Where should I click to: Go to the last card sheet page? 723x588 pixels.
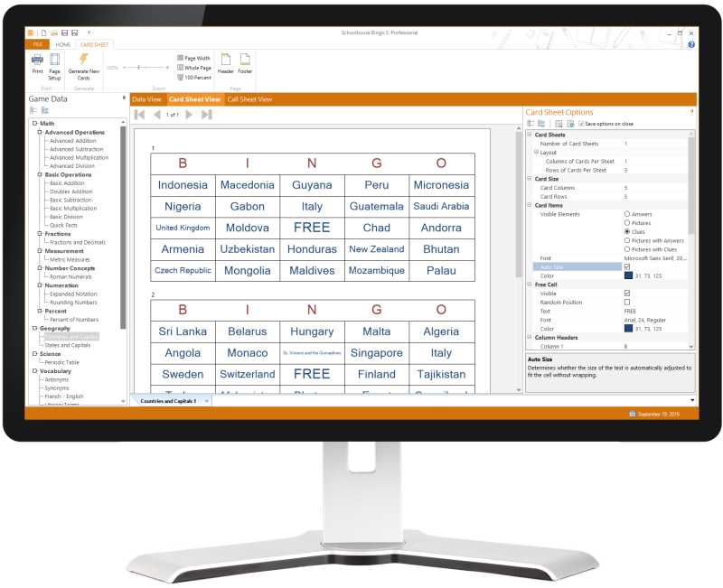point(207,115)
